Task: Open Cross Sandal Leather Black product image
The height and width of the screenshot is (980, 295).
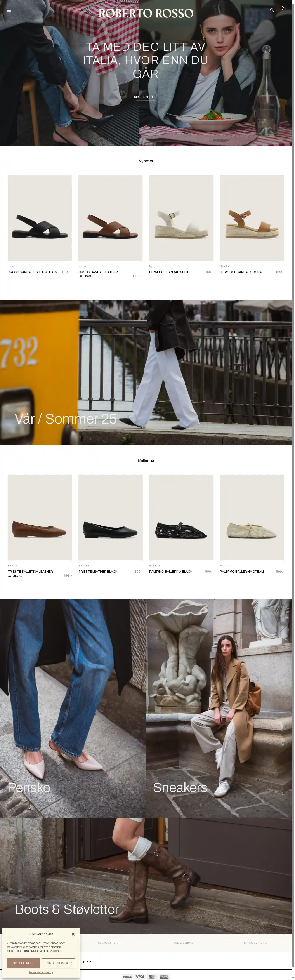Action: pyautogui.click(x=40, y=218)
